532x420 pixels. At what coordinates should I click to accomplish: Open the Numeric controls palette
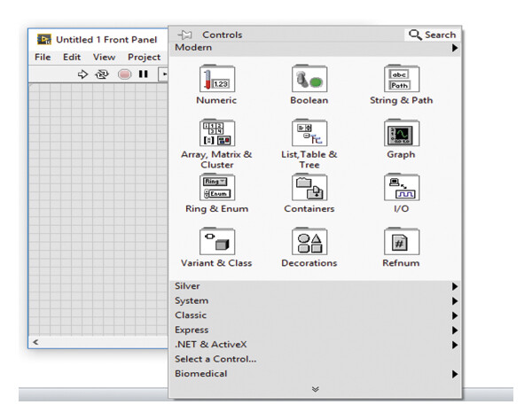point(217,79)
